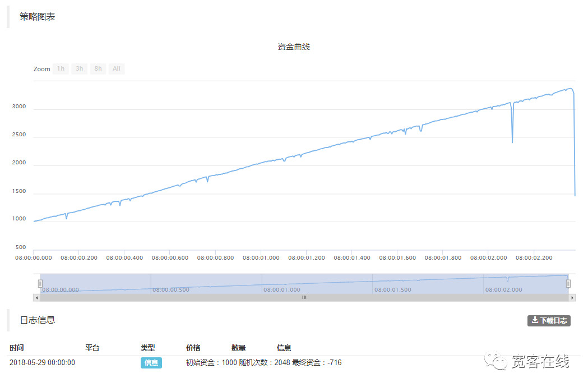588x387 pixels.
Task: Click the 平台 column header
Action: coord(92,348)
